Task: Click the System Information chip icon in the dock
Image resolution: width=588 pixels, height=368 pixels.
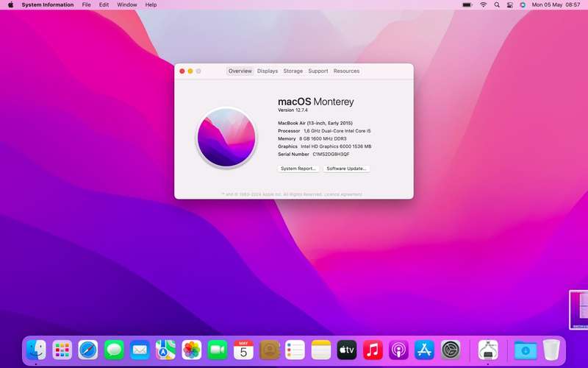Action: coord(488,350)
